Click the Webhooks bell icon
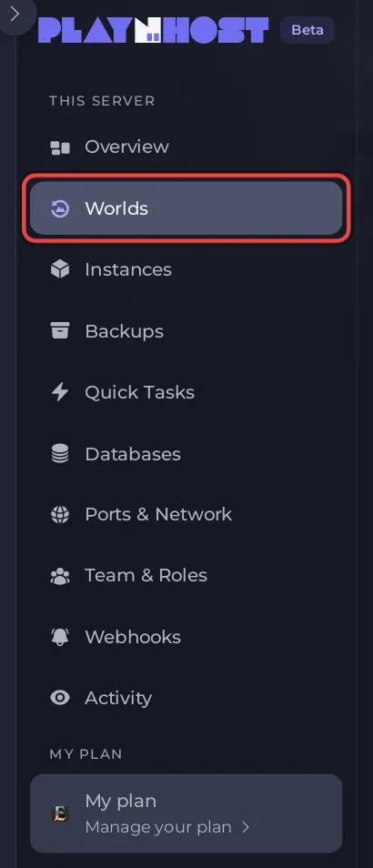This screenshot has width=373, height=868. (x=60, y=637)
